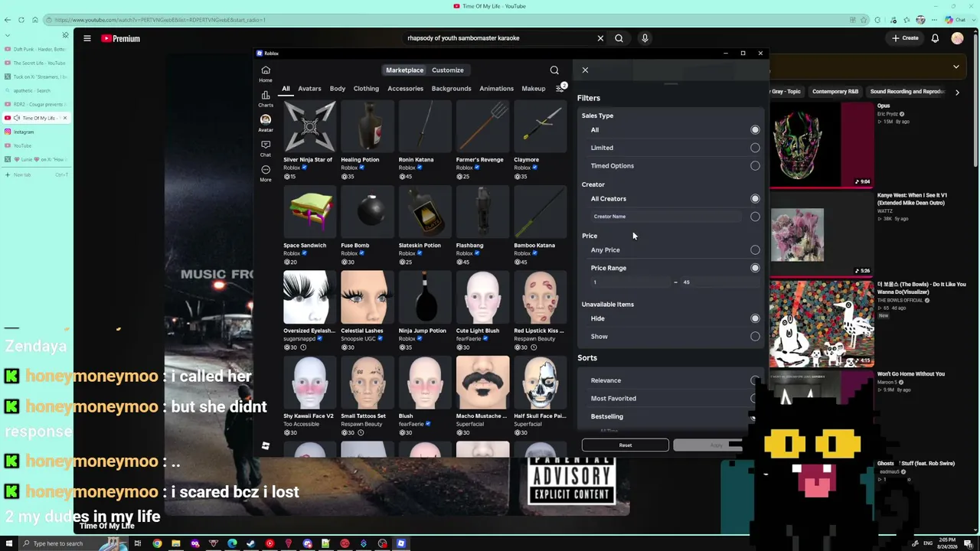The height and width of the screenshot is (551, 980).
Task: Open browser settings and more menu
Action: [934, 20]
